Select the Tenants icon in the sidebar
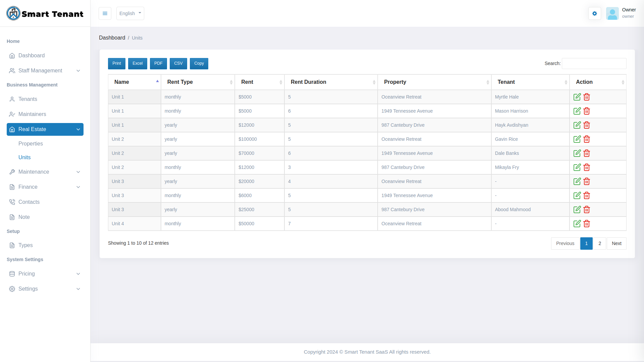The height and width of the screenshot is (362, 644). tap(12, 99)
